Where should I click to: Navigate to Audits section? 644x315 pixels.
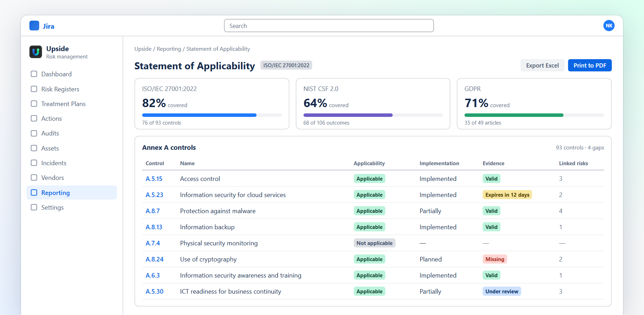coord(72,133)
